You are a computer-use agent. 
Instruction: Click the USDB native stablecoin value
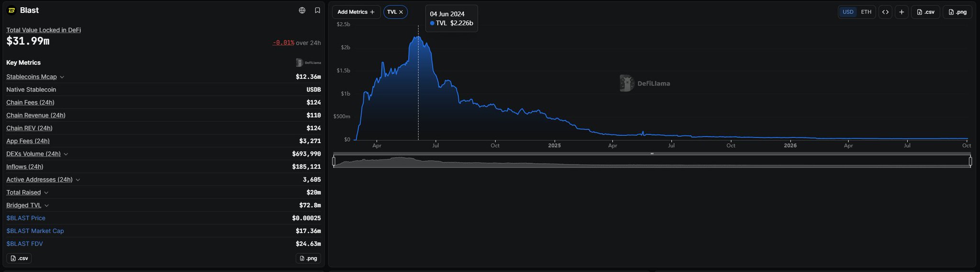[313, 90]
